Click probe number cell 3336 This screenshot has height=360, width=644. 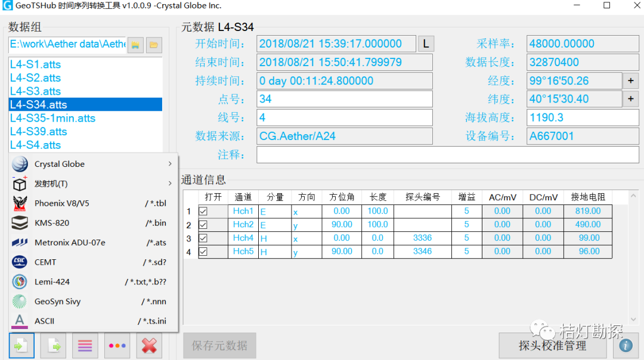click(423, 238)
